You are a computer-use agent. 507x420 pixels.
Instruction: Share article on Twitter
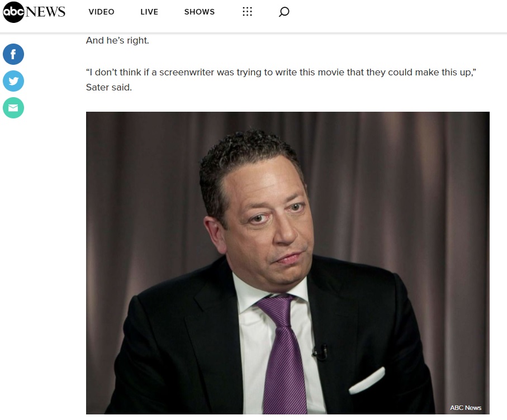click(13, 81)
